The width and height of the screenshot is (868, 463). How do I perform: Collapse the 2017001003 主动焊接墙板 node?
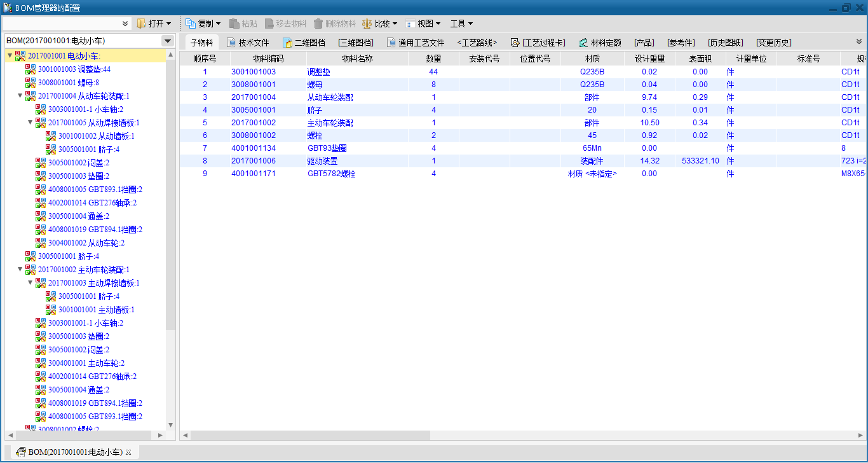[30, 283]
